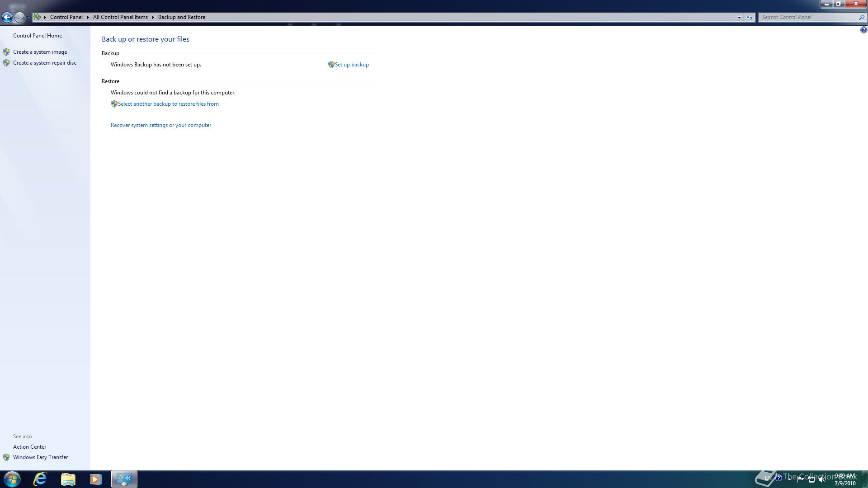Open Help via the blue question mark
868x488 pixels.
coord(863,30)
